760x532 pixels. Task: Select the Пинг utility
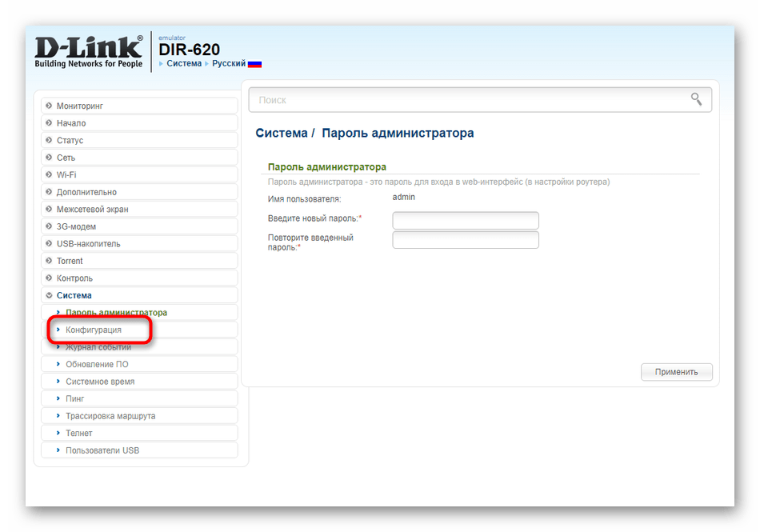(75, 398)
